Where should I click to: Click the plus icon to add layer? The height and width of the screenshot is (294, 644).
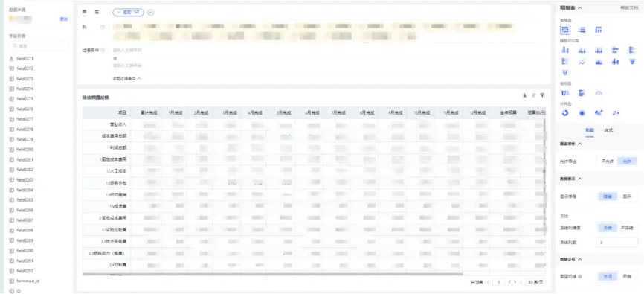[151, 13]
